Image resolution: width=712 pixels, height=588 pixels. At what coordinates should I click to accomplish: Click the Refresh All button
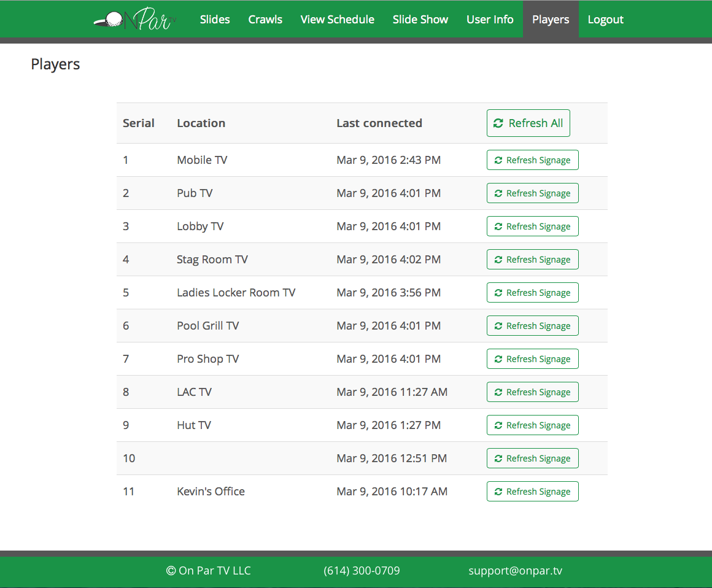[x=528, y=123]
